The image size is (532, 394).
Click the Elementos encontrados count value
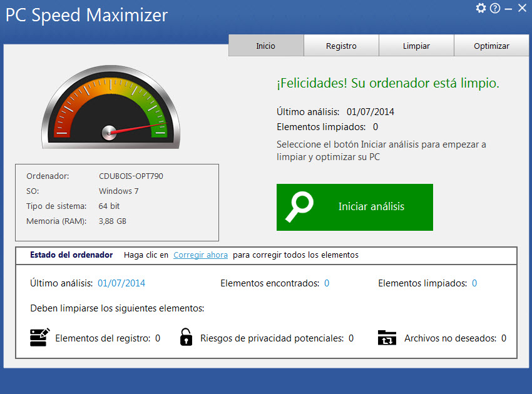[x=327, y=283]
